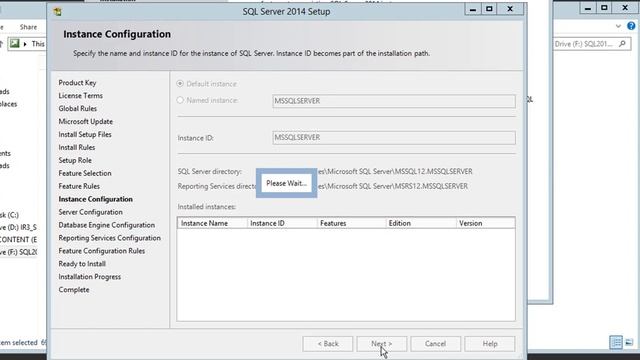640x360 pixels.
Task: Click the Please Wait popup
Action: 287,183
